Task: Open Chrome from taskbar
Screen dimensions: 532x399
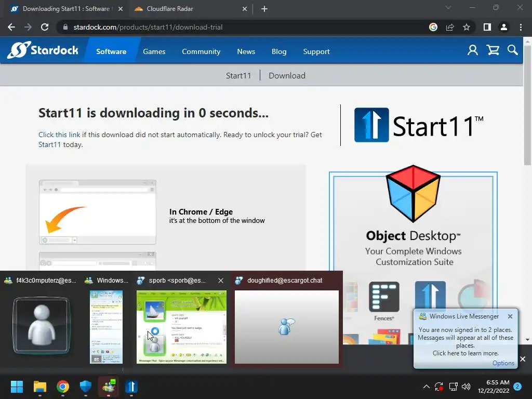Action: [63, 387]
